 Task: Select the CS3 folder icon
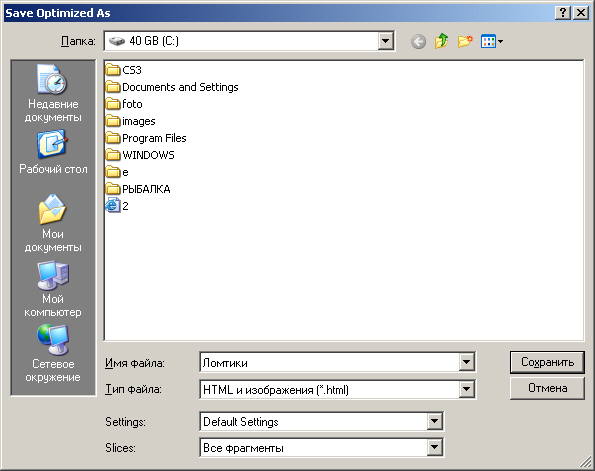[x=113, y=70]
